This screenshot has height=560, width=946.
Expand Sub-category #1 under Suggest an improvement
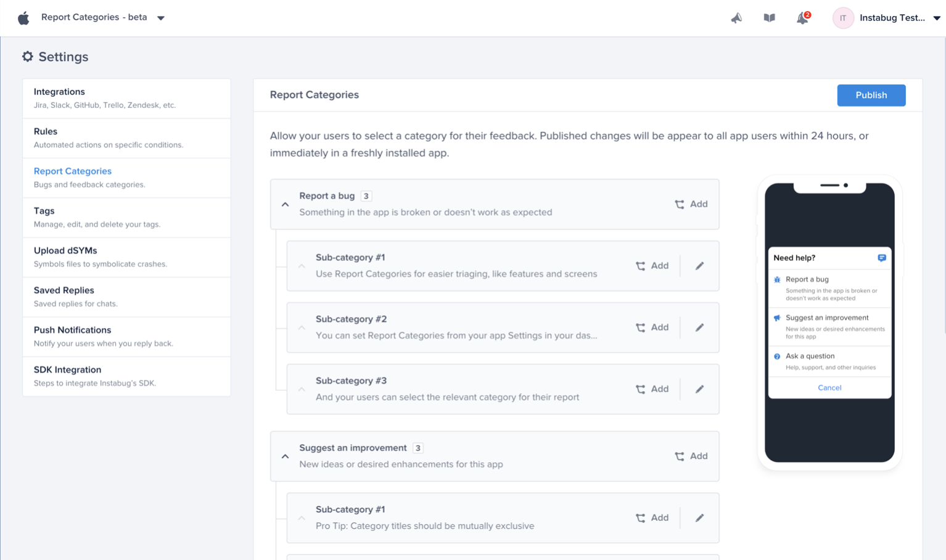(302, 518)
